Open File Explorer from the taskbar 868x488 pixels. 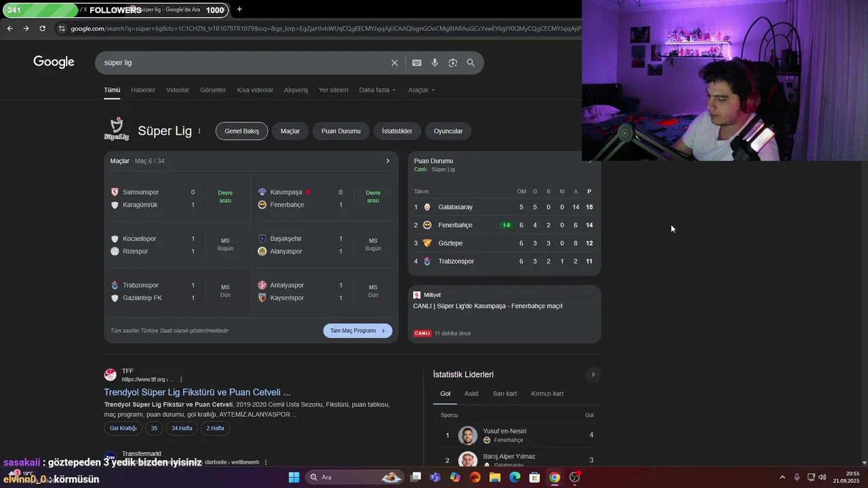point(495,477)
